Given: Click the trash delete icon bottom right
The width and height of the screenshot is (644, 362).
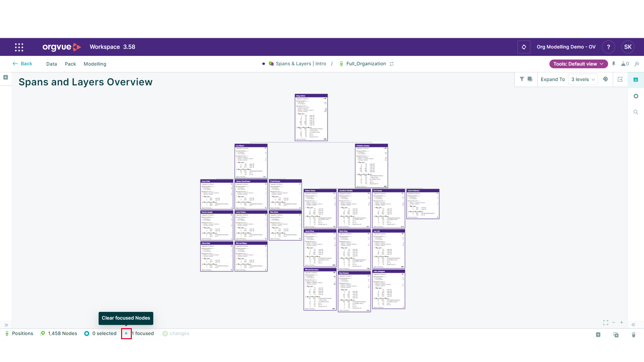Looking at the screenshot, I should 634,335.
